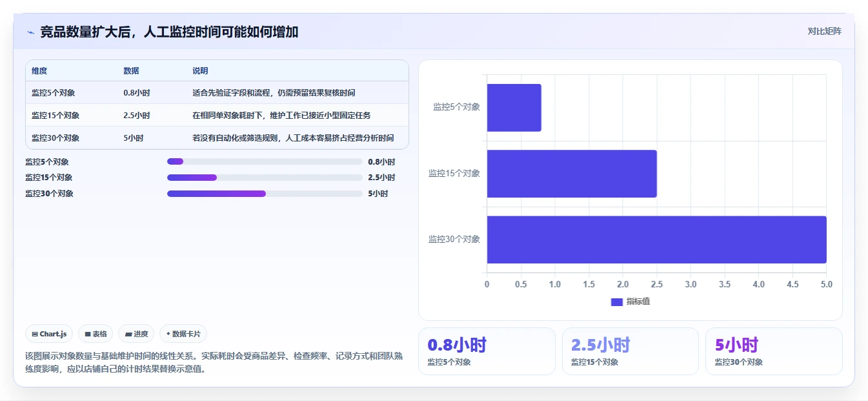Click progress value label 0.8小时
The image size is (868, 401).
point(381,162)
